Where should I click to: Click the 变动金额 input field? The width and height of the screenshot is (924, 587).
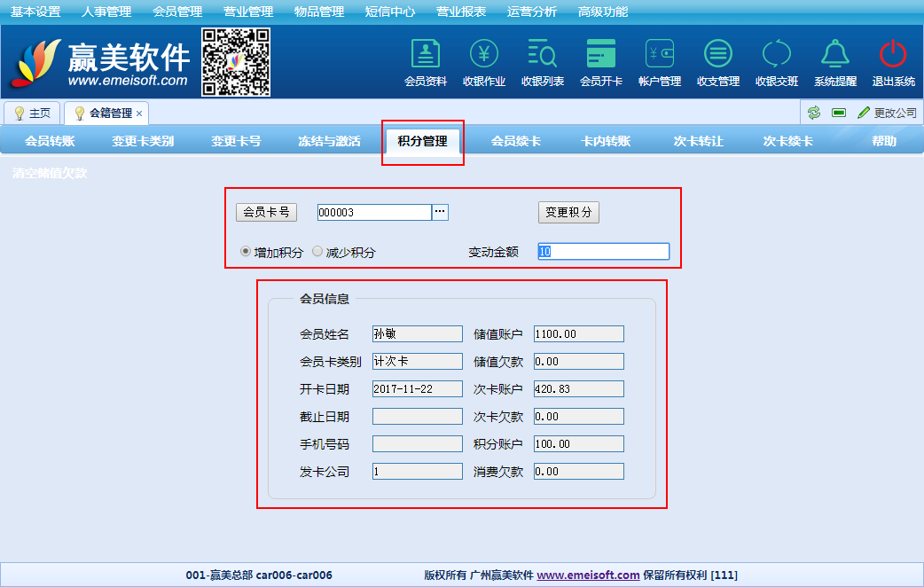point(603,252)
